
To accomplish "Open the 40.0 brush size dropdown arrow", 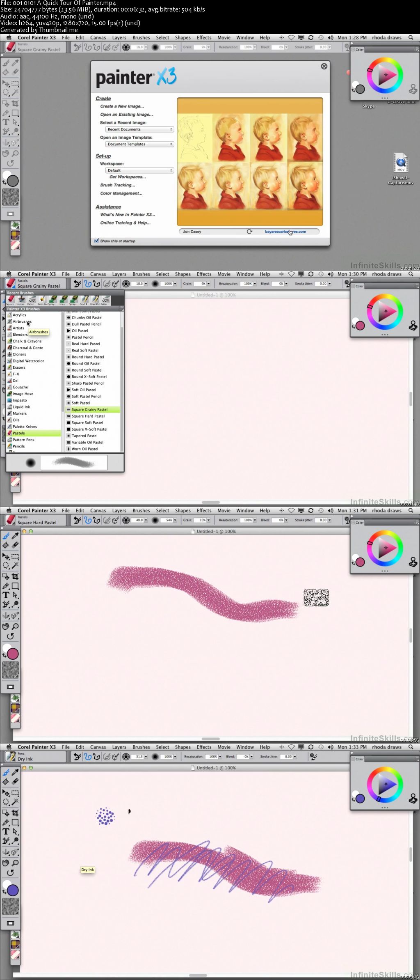I will click(146, 520).
